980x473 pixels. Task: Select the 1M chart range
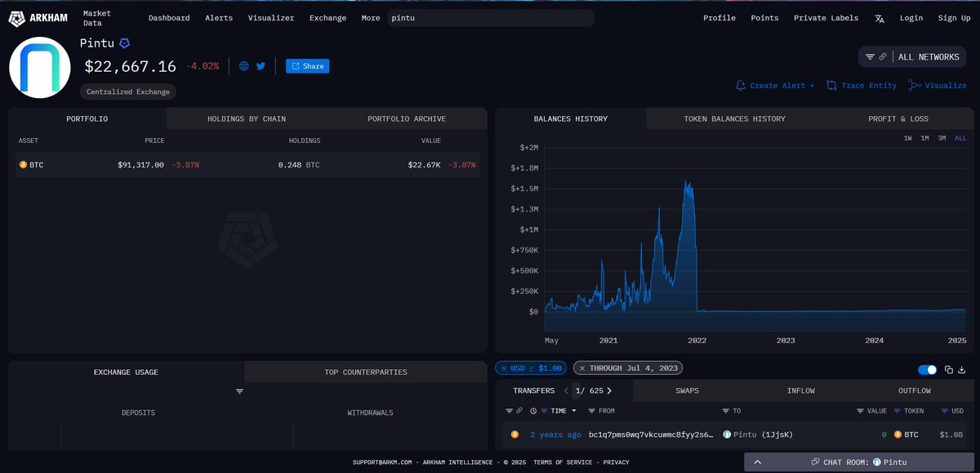click(924, 138)
